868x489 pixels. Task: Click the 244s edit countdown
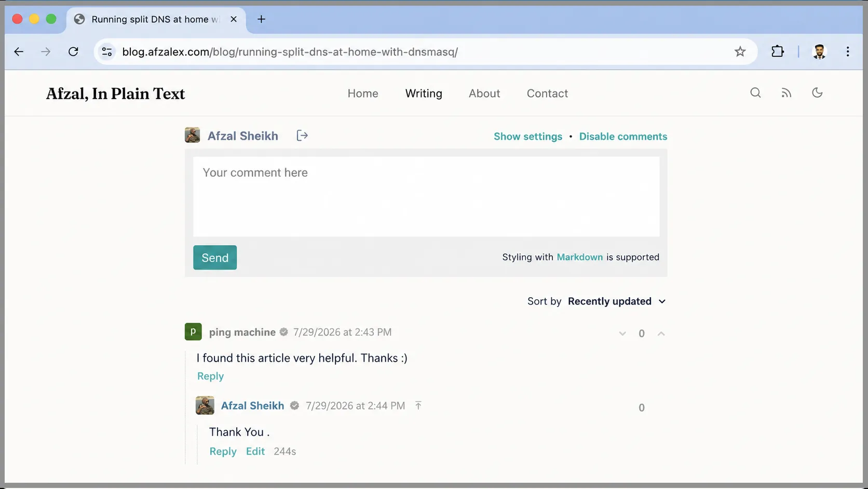pos(284,452)
